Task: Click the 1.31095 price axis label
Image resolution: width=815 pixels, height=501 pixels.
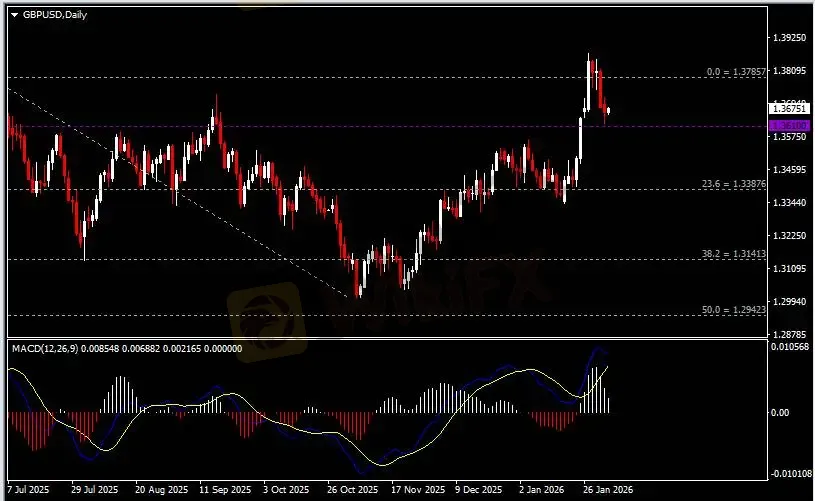Action: [790, 268]
